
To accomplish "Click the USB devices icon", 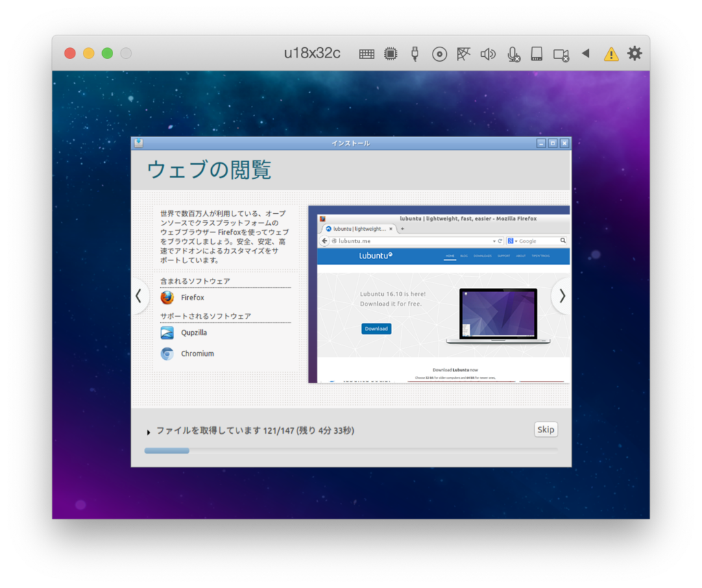I will [415, 53].
